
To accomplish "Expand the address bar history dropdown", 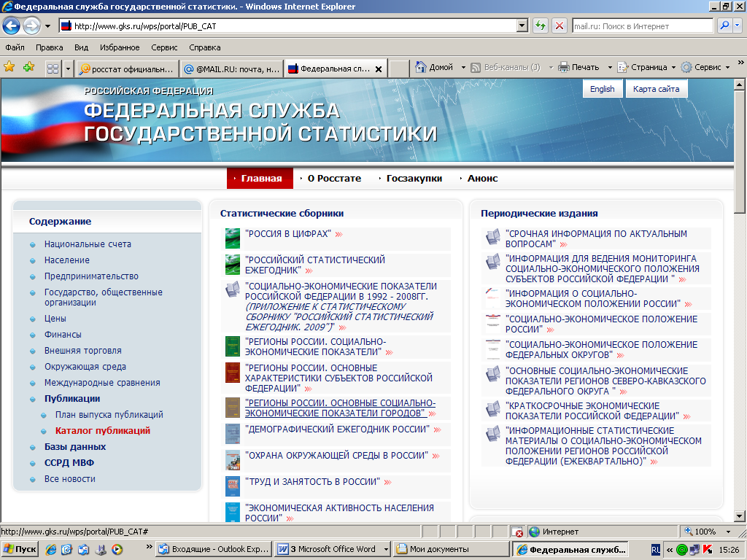I will pos(522,26).
